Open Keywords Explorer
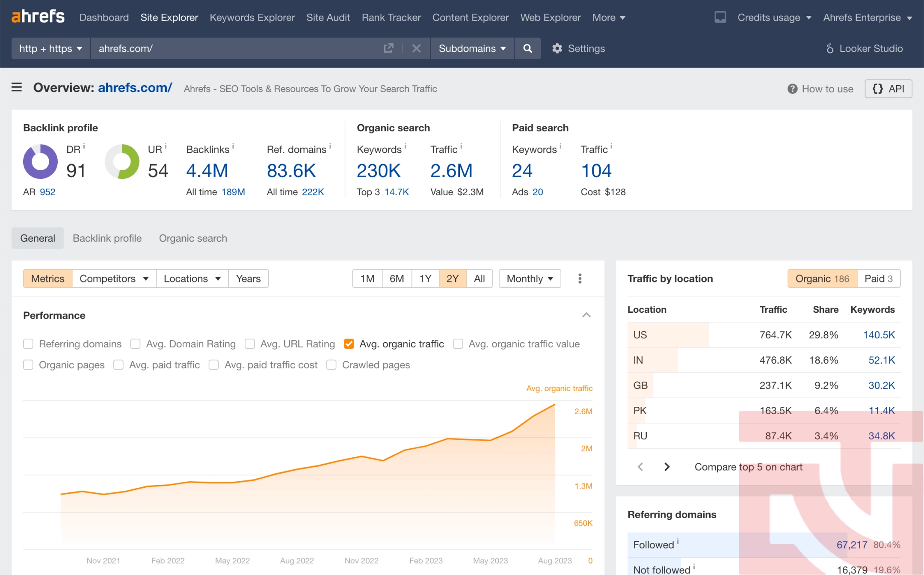 click(x=252, y=18)
